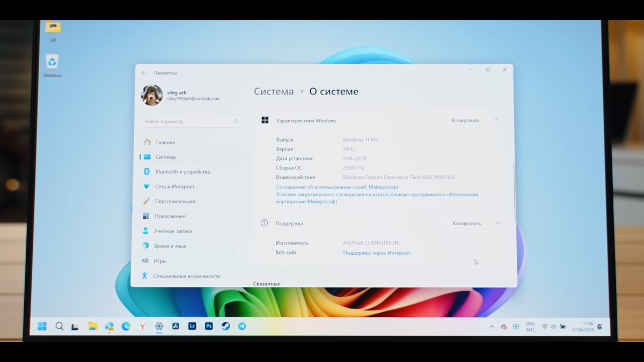644x362 pixels.
Task: Open Copilot preview from taskbar
Action: (109, 326)
